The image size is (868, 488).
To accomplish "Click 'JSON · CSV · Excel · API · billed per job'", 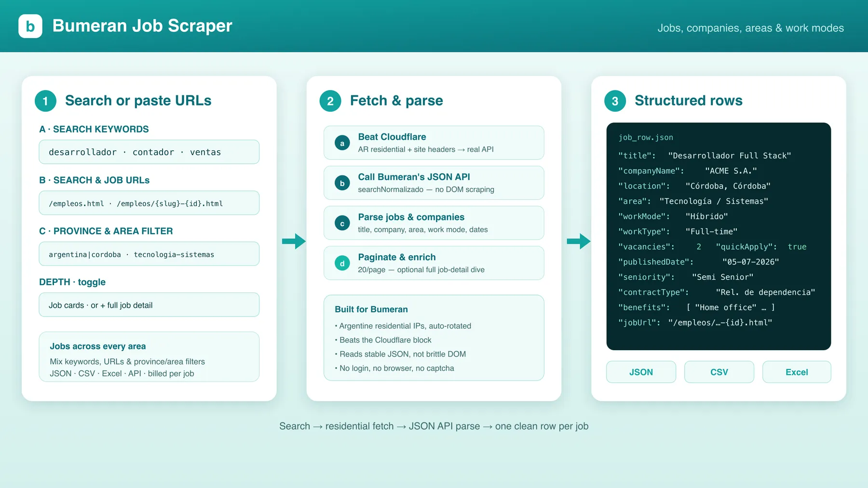I will click(122, 374).
